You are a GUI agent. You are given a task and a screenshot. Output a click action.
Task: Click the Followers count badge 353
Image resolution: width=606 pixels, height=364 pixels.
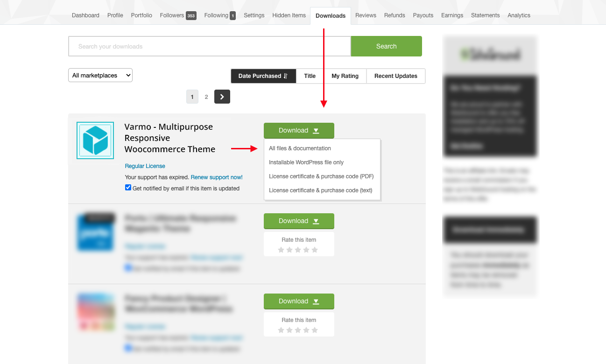[x=191, y=16]
